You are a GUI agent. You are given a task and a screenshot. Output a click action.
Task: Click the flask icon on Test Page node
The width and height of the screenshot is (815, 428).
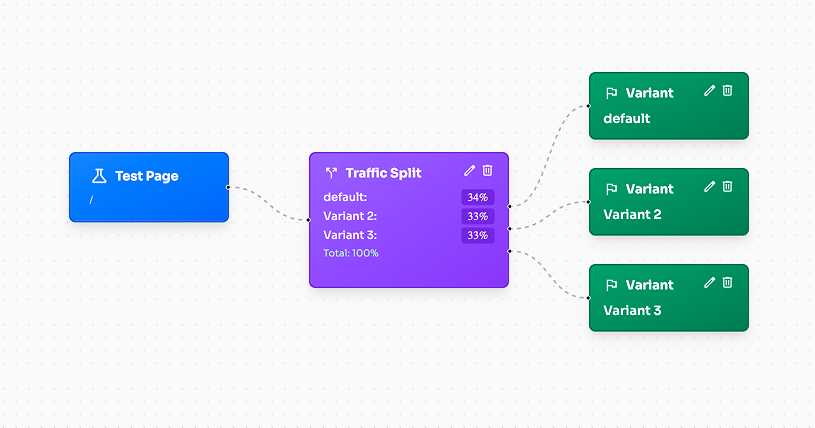[98, 176]
